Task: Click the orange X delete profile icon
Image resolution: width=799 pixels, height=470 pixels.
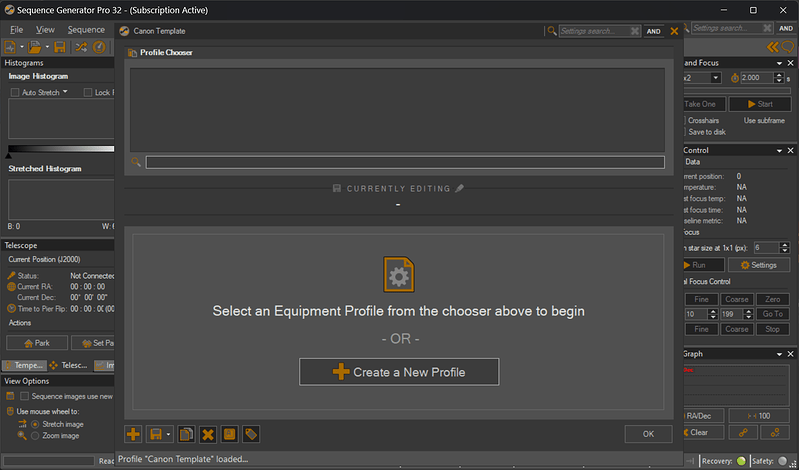Action: pyautogui.click(x=208, y=434)
